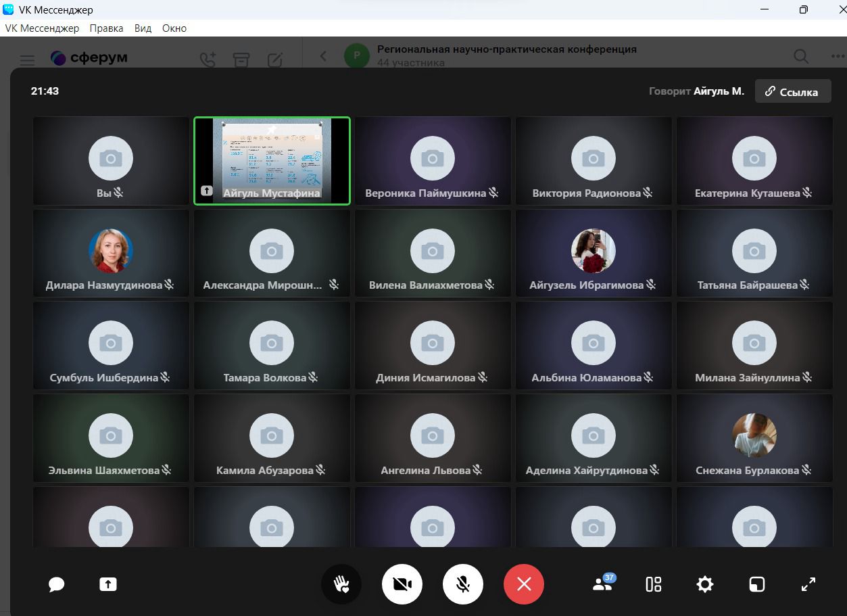Unmute the microphone
The height and width of the screenshot is (616, 847).
(x=463, y=584)
